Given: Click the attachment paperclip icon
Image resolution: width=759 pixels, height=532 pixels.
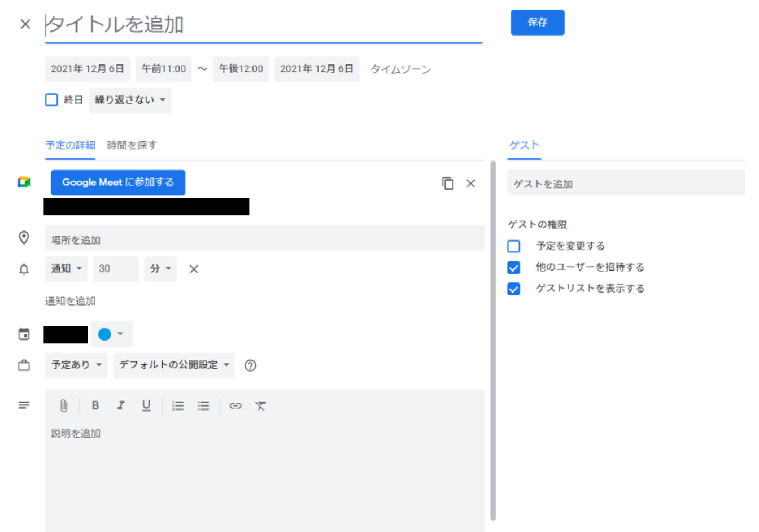Looking at the screenshot, I should click(64, 405).
